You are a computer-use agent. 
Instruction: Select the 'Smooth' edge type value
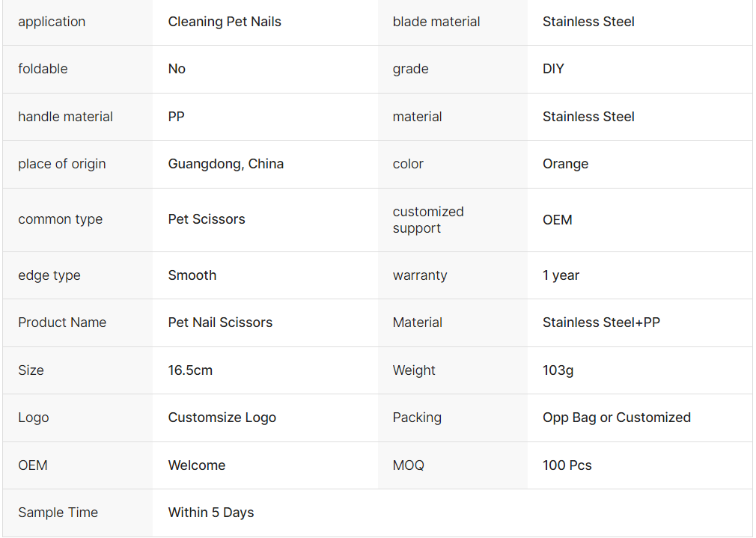192,275
